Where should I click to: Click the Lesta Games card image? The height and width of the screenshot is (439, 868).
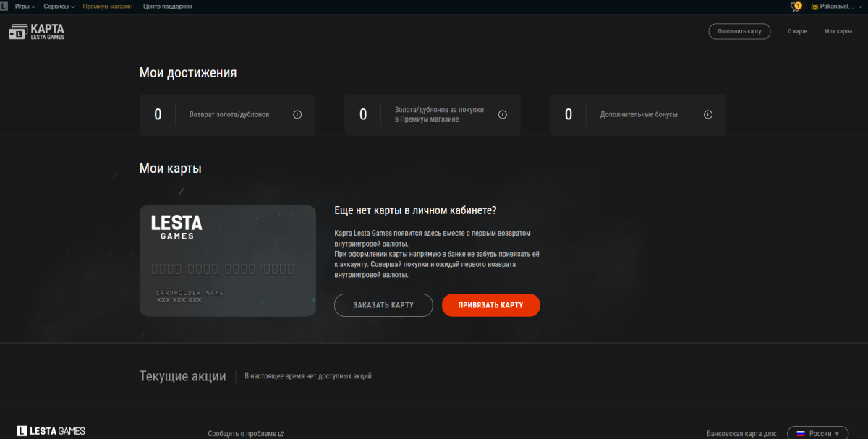click(228, 260)
